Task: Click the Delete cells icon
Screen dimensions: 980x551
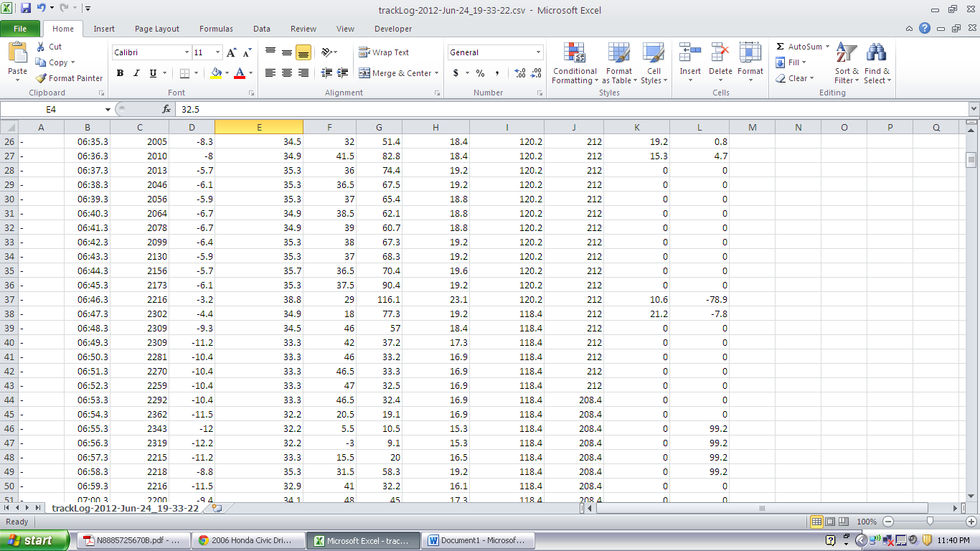Action: [720, 54]
